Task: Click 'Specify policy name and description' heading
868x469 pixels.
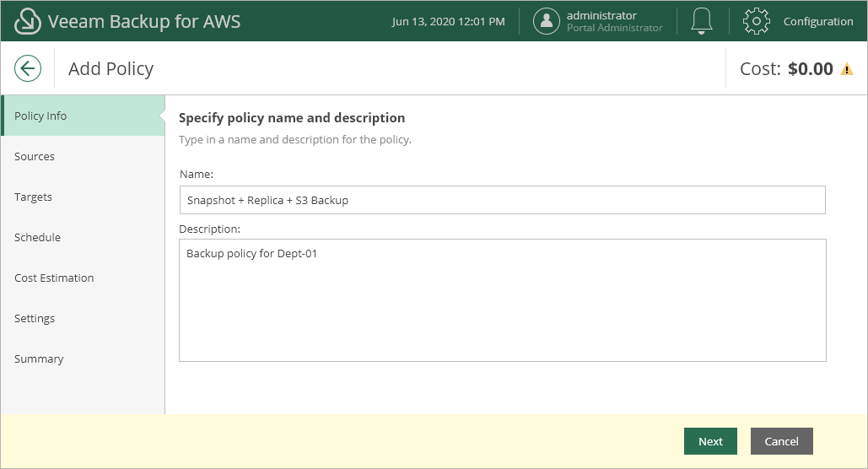Action: (292, 118)
